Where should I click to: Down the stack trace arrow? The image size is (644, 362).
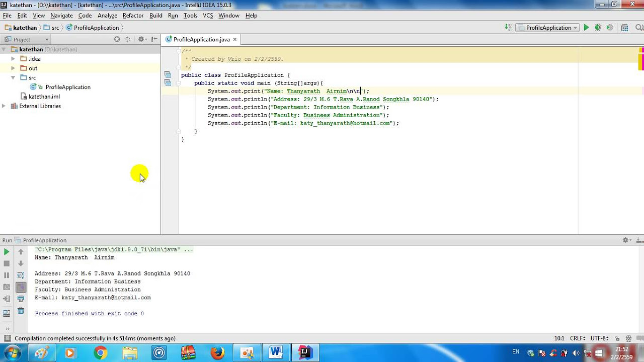[21, 263]
